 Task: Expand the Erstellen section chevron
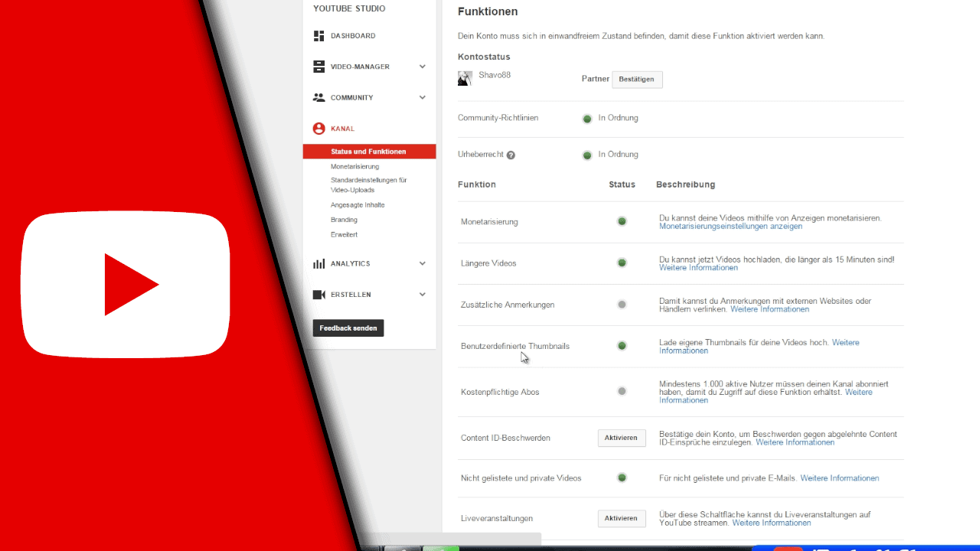point(423,295)
